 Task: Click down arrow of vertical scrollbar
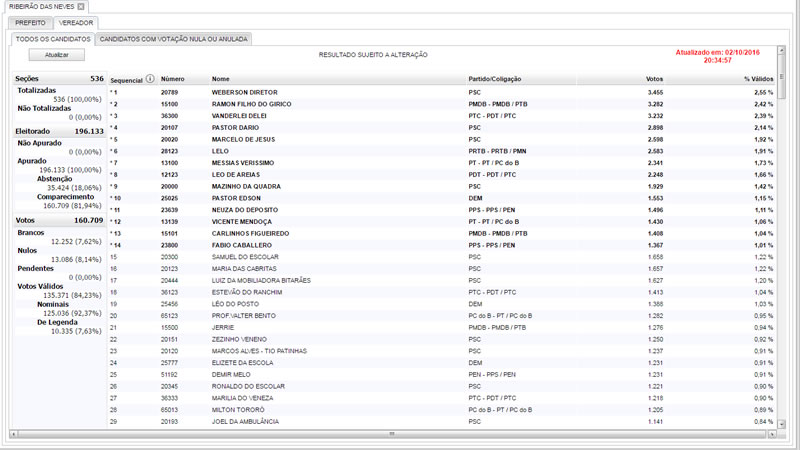783,425
